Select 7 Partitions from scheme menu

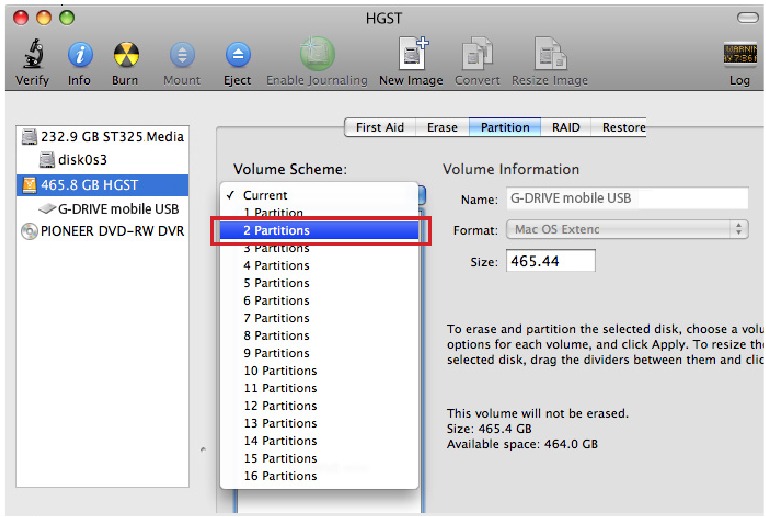pos(319,318)
